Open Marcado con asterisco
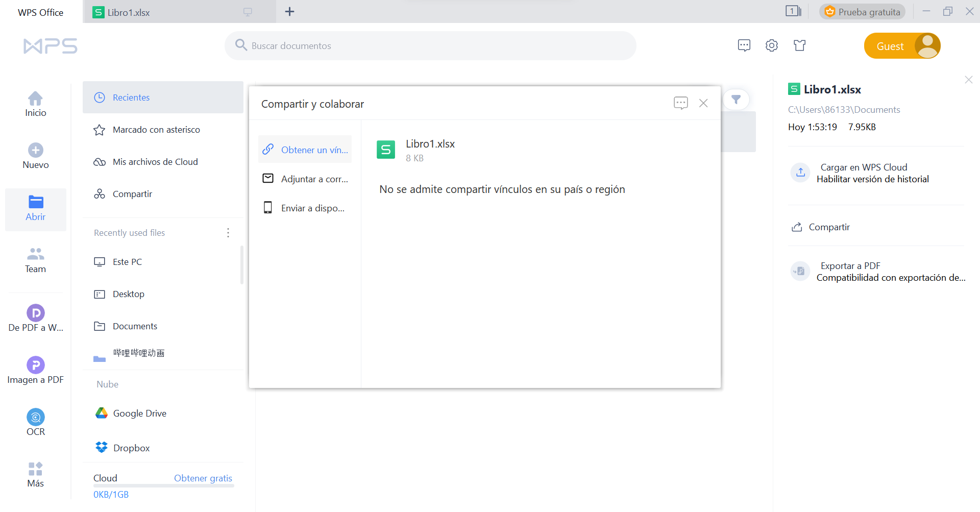Image resolution: width=980 pixels, height=512 pixels. point(163,130)
